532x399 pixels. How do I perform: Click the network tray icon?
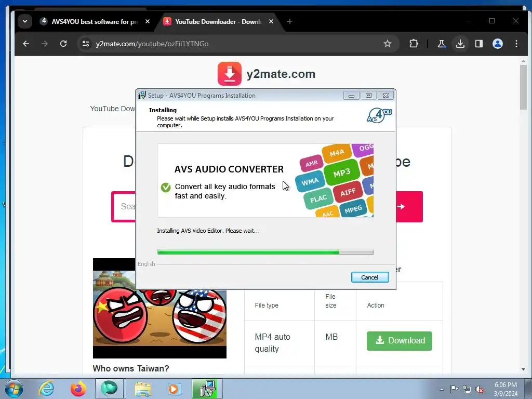[x=467, y=389]
